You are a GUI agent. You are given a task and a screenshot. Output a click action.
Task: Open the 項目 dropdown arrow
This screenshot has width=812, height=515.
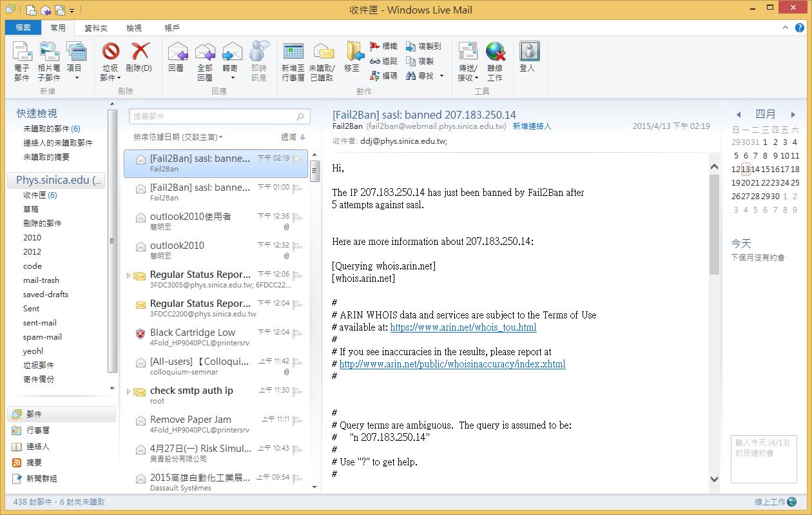point(76,78)
